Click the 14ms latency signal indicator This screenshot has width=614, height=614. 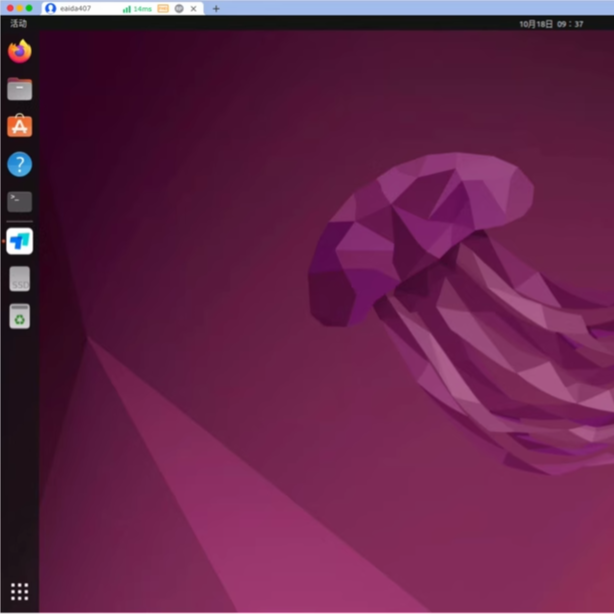pos(137,9)
